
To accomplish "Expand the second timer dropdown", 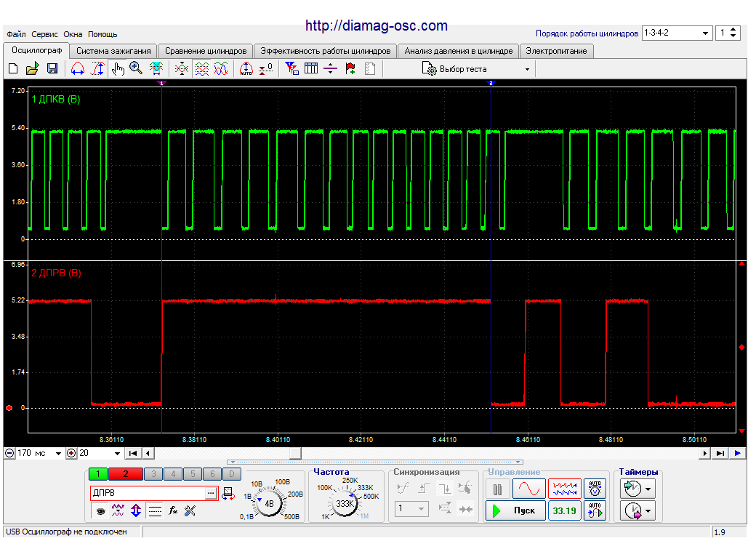I will (x=648, y=510).
